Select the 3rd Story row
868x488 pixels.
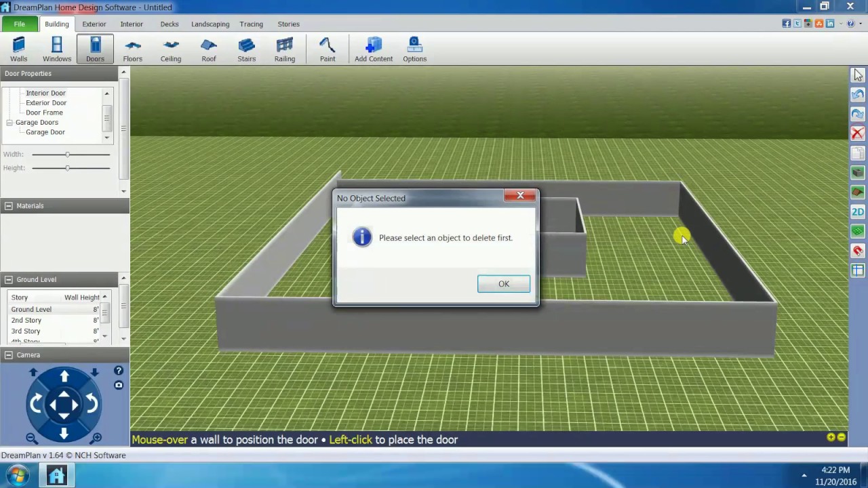(x=54, y=331)
